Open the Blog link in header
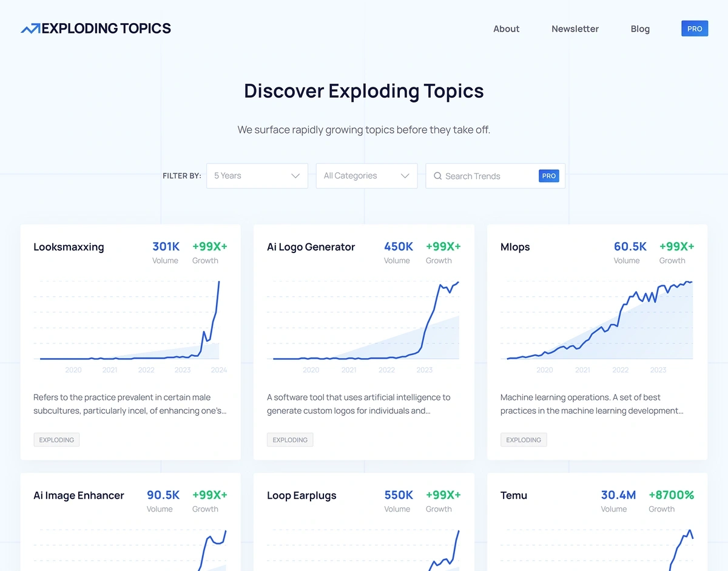Screen dimensions: 728x571 click(640, 29)
